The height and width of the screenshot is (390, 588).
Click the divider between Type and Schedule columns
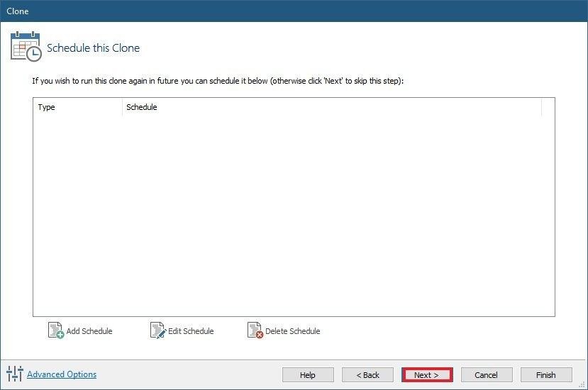122,107
